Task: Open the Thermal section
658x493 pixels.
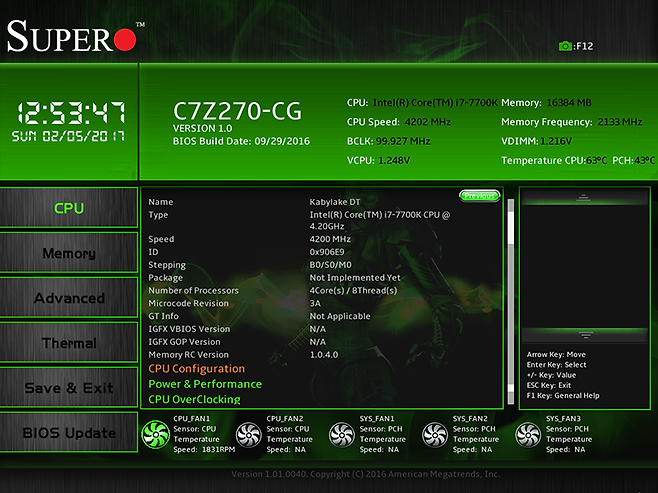Action: [x=69, y=343]
